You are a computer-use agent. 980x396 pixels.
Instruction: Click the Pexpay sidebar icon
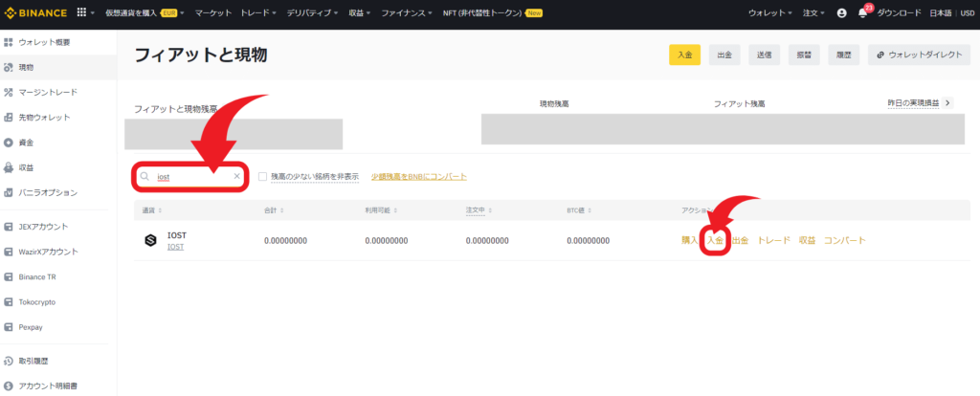[8, 327]
